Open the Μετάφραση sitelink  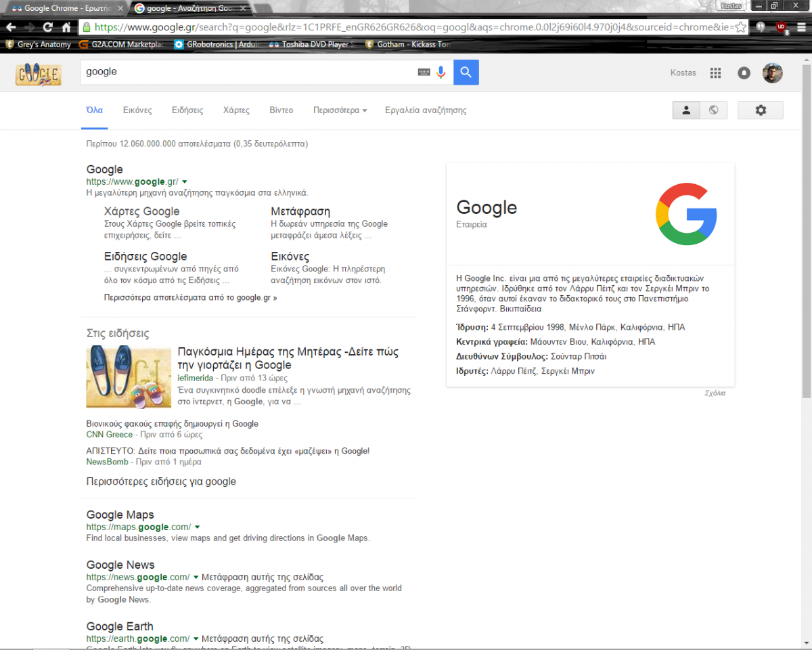(x=300, y=211)
